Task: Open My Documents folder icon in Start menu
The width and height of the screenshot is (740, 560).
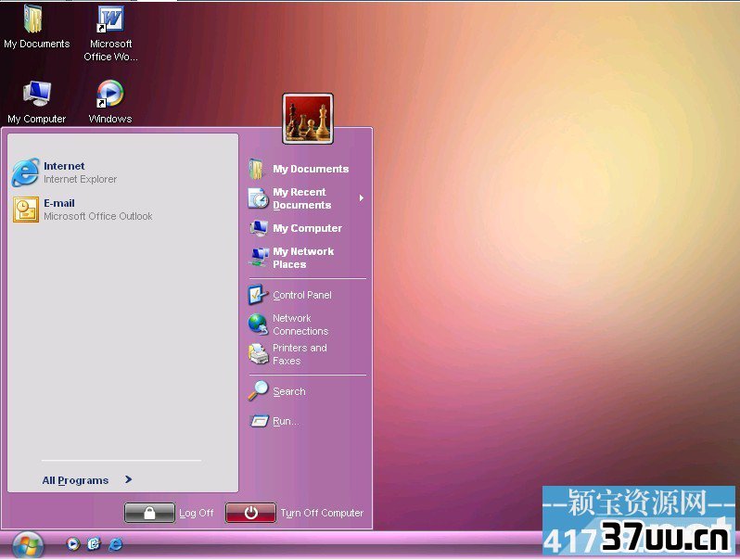Action: tap(256, 169)
